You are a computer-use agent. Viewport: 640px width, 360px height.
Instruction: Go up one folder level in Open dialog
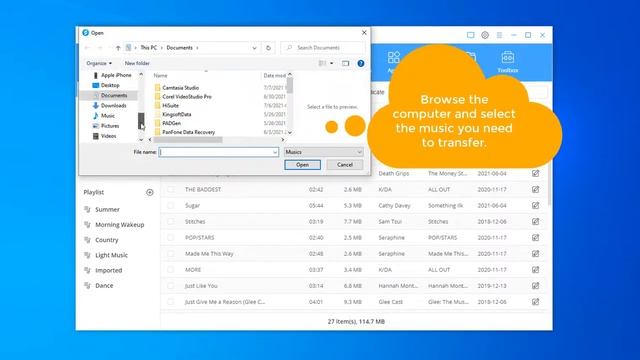118,48
